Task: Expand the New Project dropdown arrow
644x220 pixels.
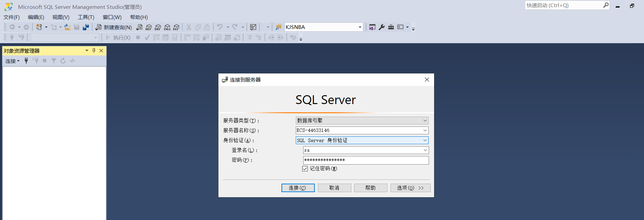Action: click(x=46, y=27)
